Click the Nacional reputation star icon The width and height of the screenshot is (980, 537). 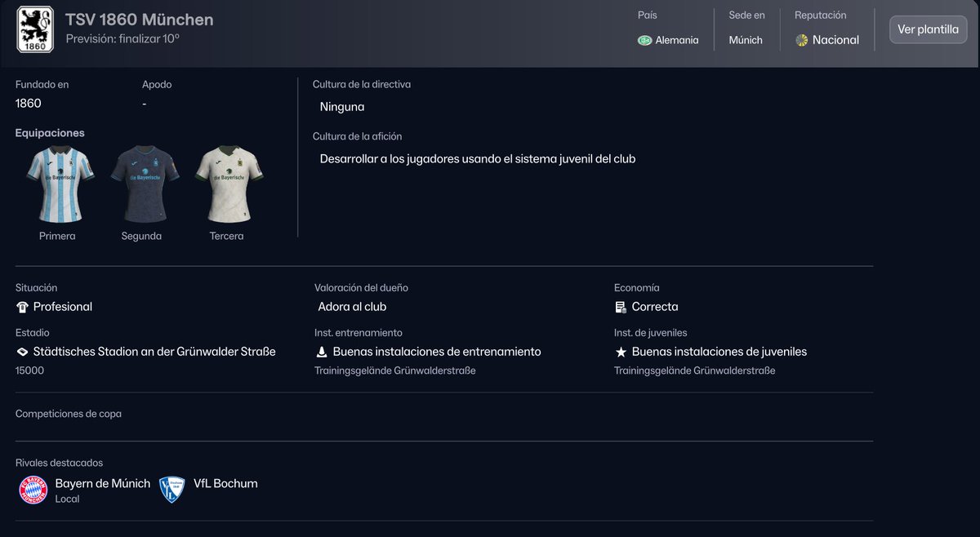[x=802, y=40]
